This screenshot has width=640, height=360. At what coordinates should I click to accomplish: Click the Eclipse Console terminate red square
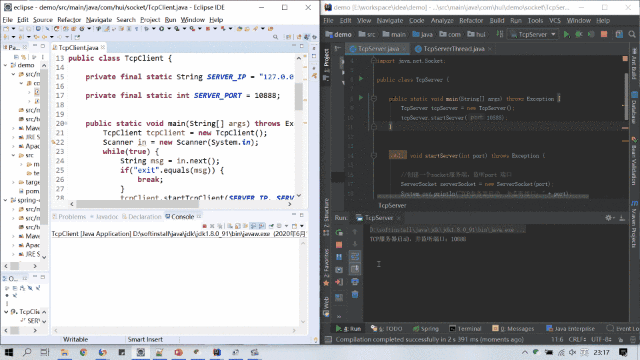coord(204,226)
